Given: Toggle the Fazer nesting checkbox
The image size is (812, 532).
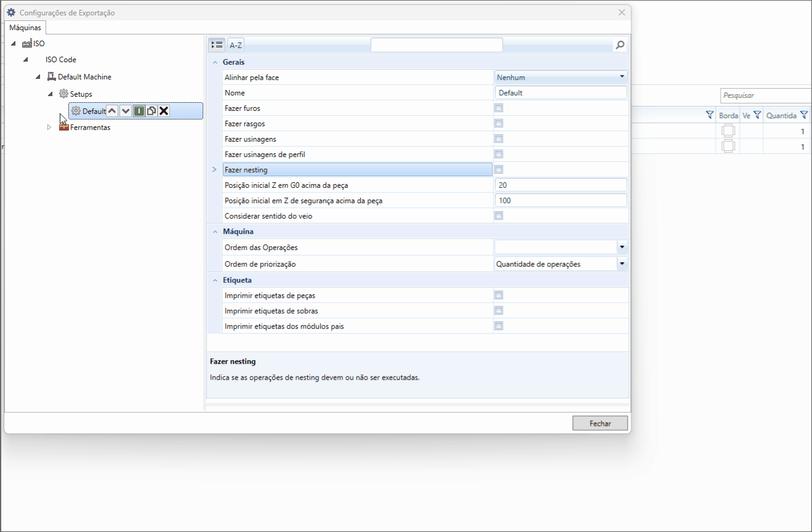Looking at the screenshot, I should [x=499, y=170].
